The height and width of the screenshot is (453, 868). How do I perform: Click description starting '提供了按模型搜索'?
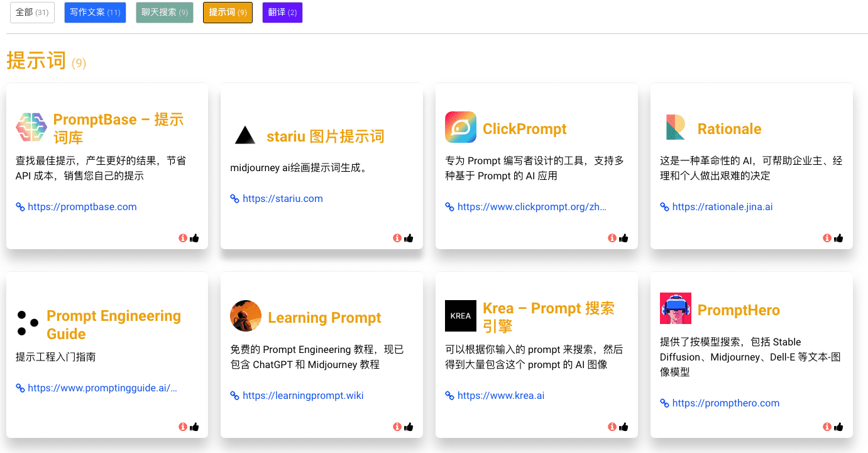click(x=750, y=357)
